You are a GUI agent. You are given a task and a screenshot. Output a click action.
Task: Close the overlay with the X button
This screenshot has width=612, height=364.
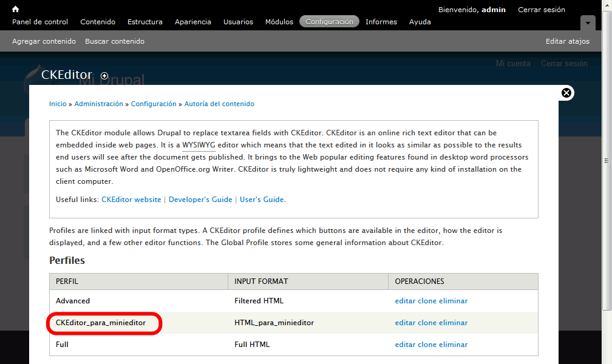tap(566, 93)
